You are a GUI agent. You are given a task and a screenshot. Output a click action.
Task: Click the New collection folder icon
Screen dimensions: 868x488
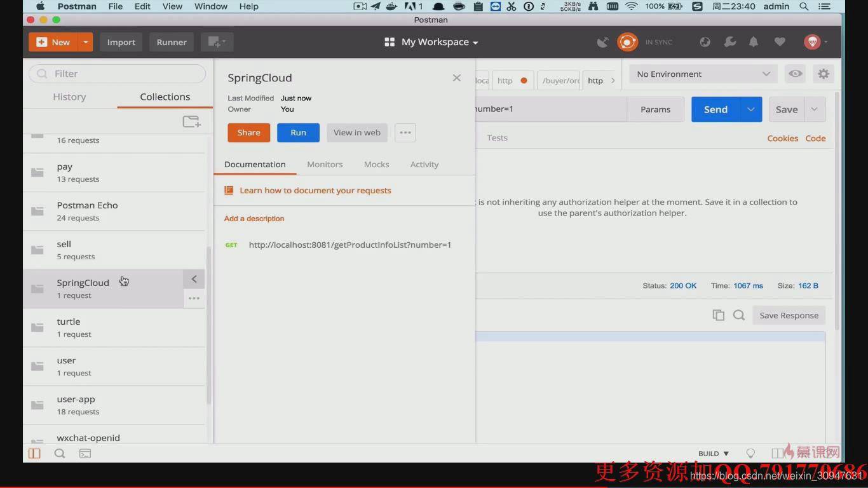pyautogui.click(x=191, y=121)
